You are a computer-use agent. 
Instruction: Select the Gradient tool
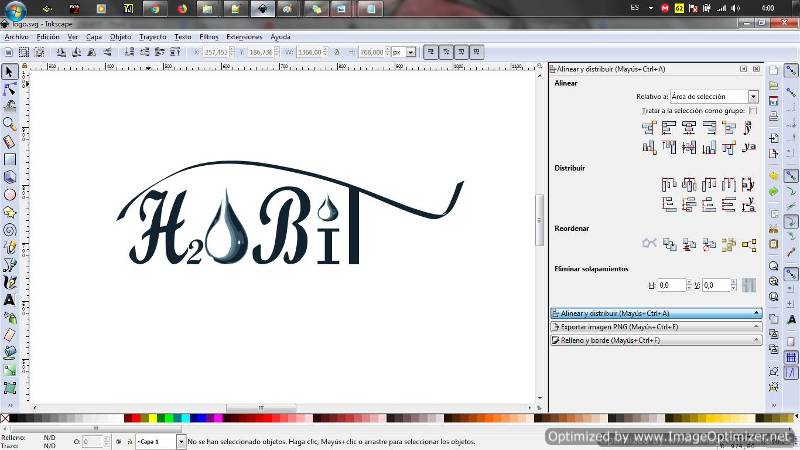pyautogui.click(x=9, y=370)
